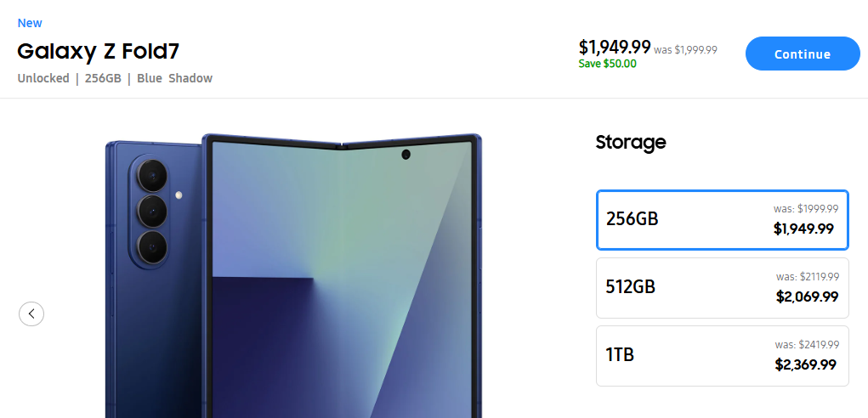Pick the 1TB storage option

(722, 355)
